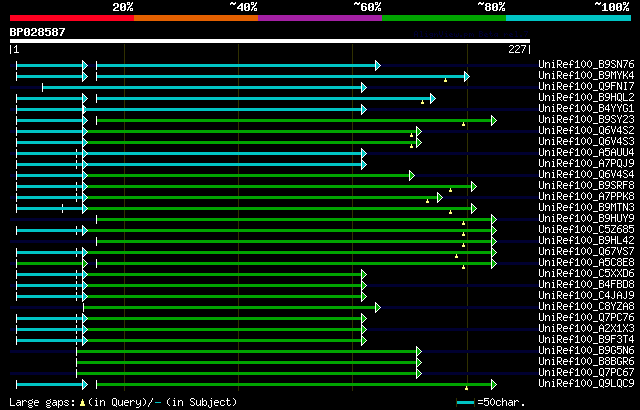
Task: Select the UniRef100_B8BGR6 label
Action: pyautogui.click(x=586, y=362)
